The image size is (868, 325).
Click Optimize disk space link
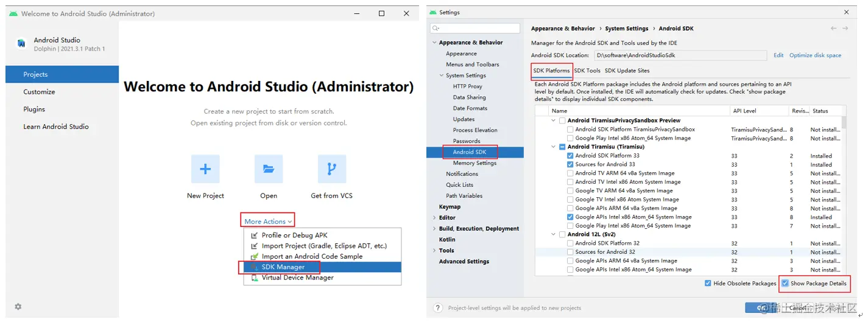tap(815, 55)
